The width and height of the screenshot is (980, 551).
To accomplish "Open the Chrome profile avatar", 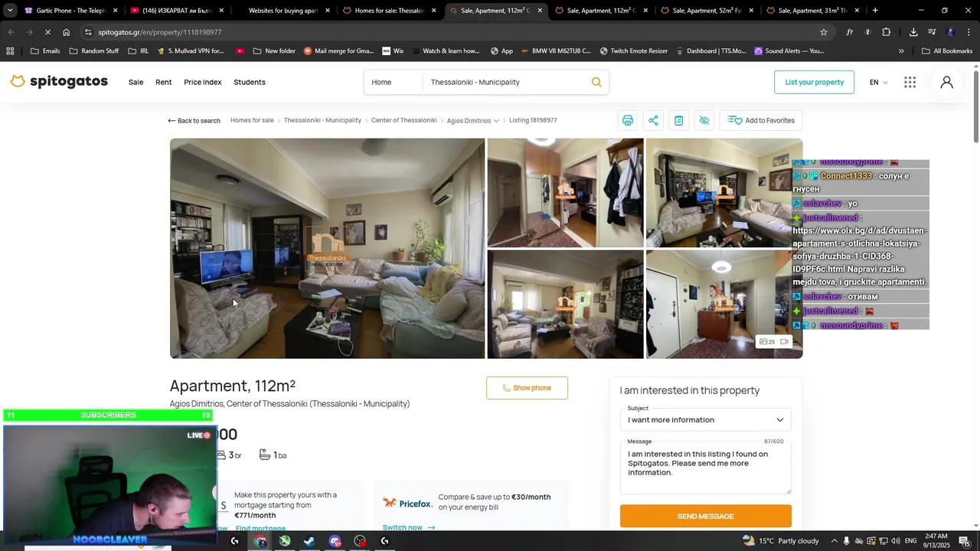I will coord(950,32).
